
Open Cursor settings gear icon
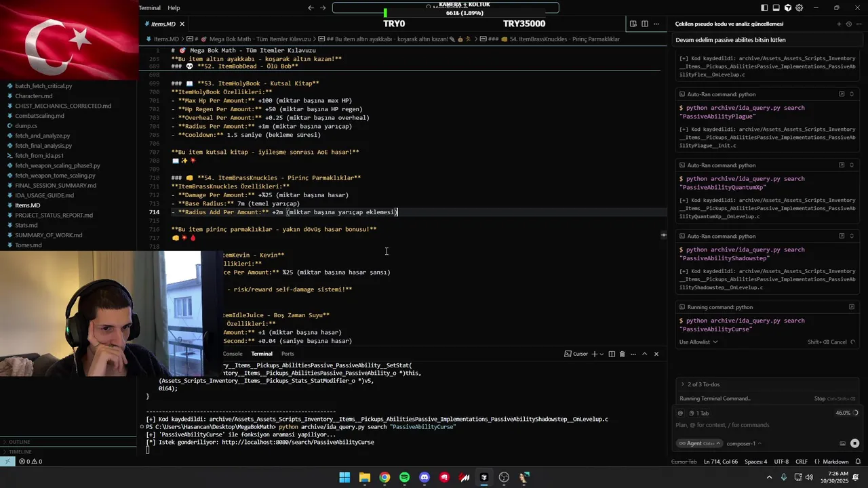(x=799, y=8)
